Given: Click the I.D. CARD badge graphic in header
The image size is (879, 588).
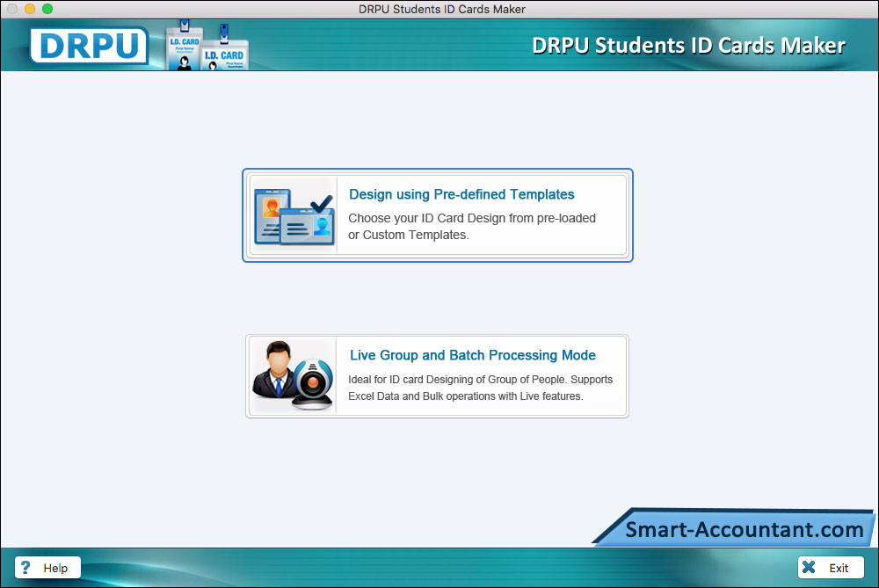Looking at the screenshot, I should [207, 46].
